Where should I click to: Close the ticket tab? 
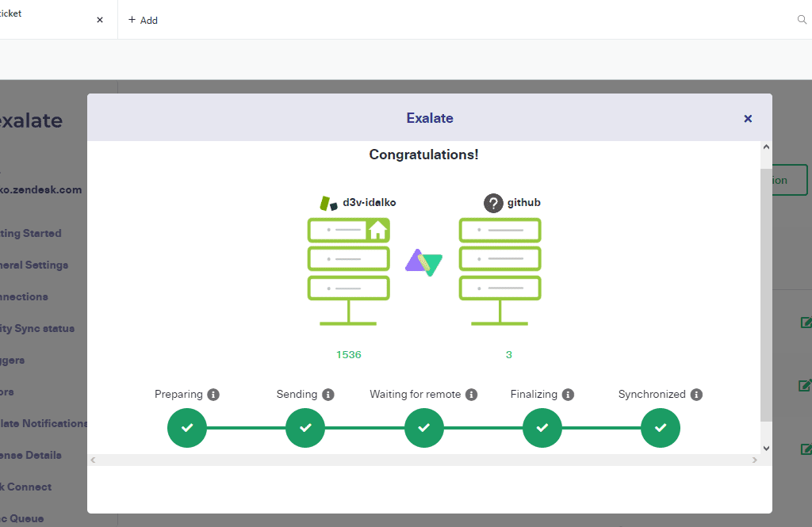100,20
